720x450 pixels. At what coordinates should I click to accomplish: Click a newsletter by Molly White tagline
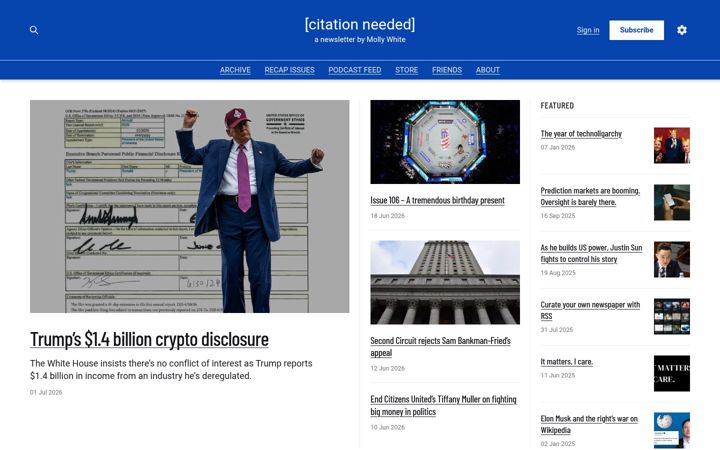coord(360,39)
